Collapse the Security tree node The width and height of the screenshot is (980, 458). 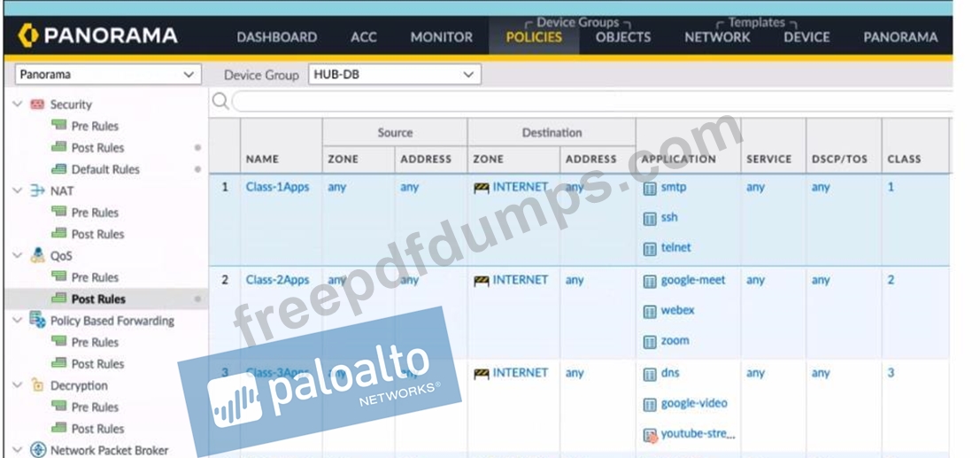pyautogui.click(x=18, y=105)
